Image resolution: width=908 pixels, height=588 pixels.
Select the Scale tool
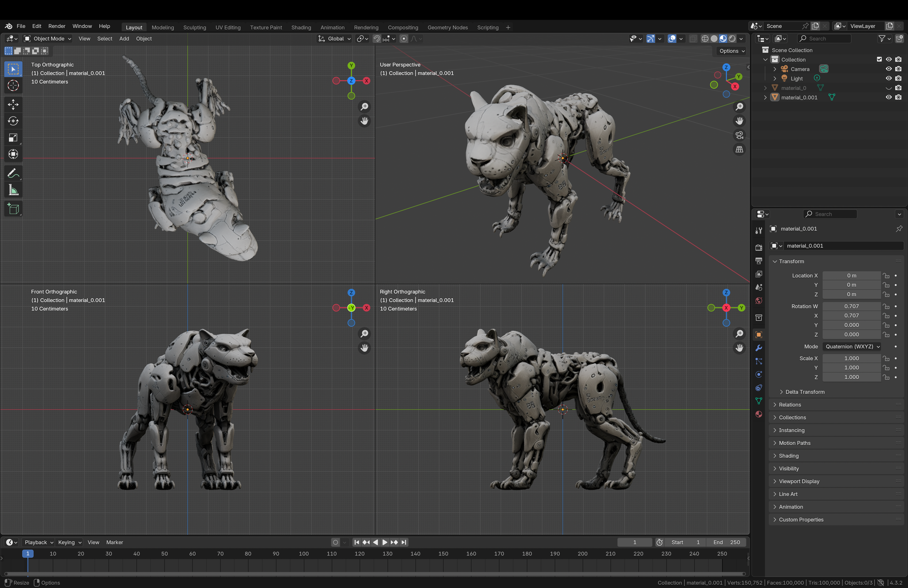coord(13,138)
